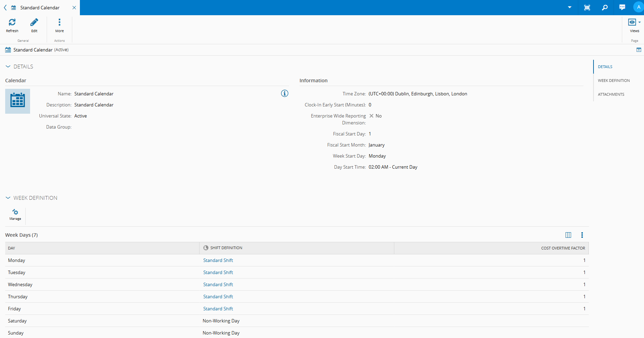
Task: Open the header dropdown arrow
Action: 570,8
